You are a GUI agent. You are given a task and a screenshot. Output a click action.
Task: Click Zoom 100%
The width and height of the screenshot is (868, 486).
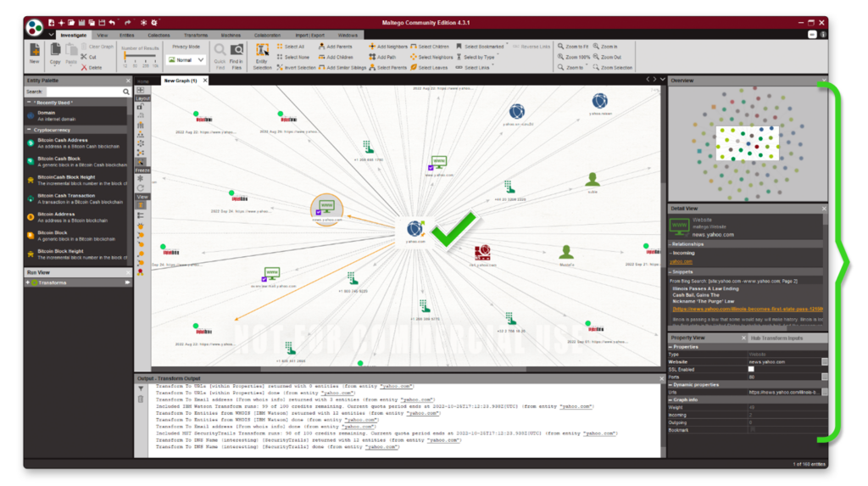tap(574, 57)
